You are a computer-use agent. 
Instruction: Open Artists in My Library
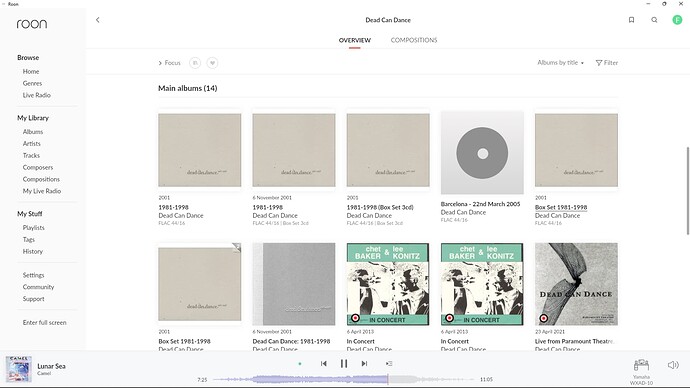point(32,143)
